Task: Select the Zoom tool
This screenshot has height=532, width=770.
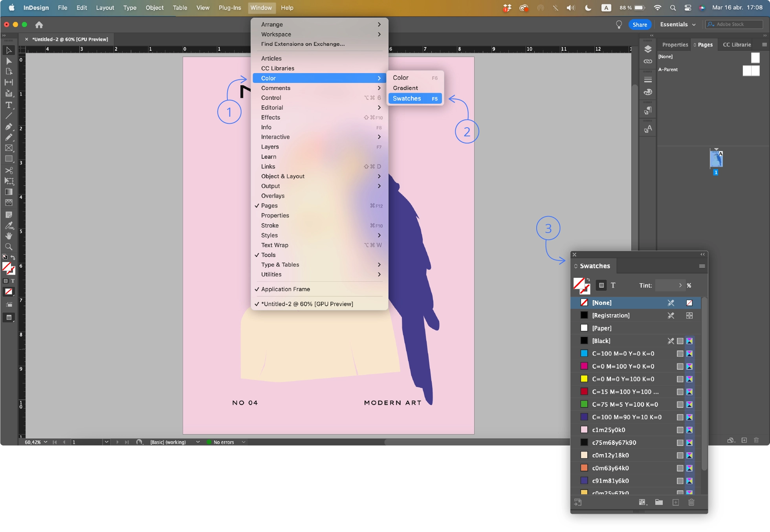Action: click(9, 247)
